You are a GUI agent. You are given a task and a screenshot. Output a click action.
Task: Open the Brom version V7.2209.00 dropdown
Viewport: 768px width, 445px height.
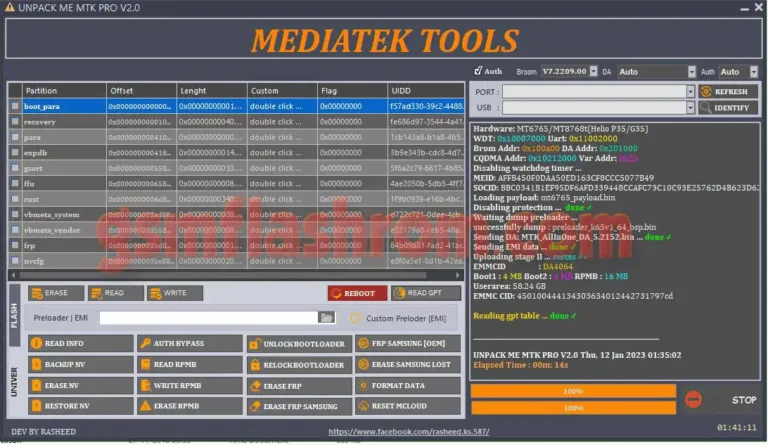coord(571,72)
